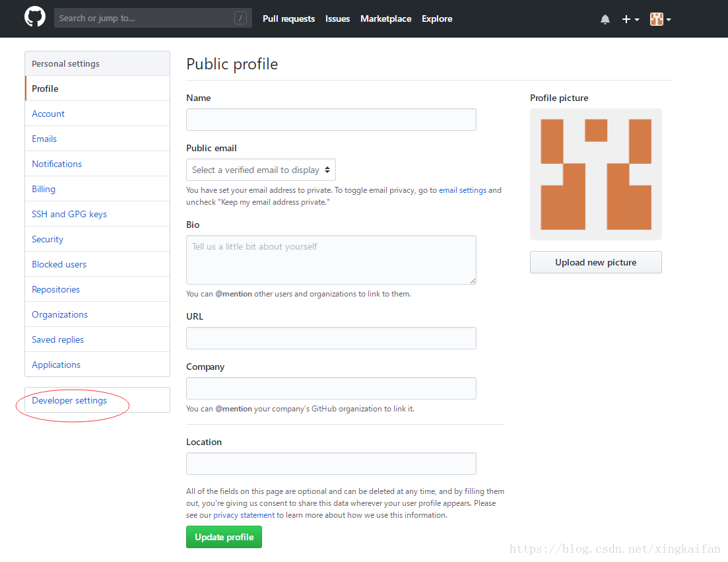Open Repositories settings
This screenshot has width=728, height=562.
[x=98, y=289]
